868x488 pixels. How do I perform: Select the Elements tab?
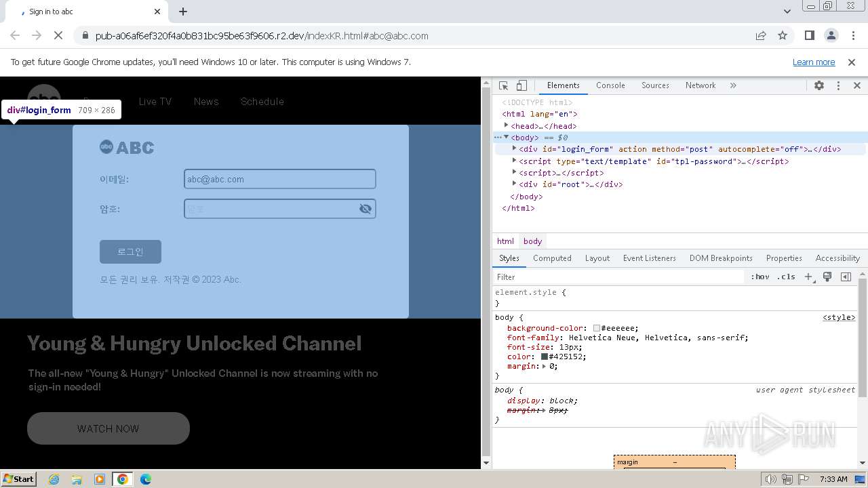pos(564,85)
